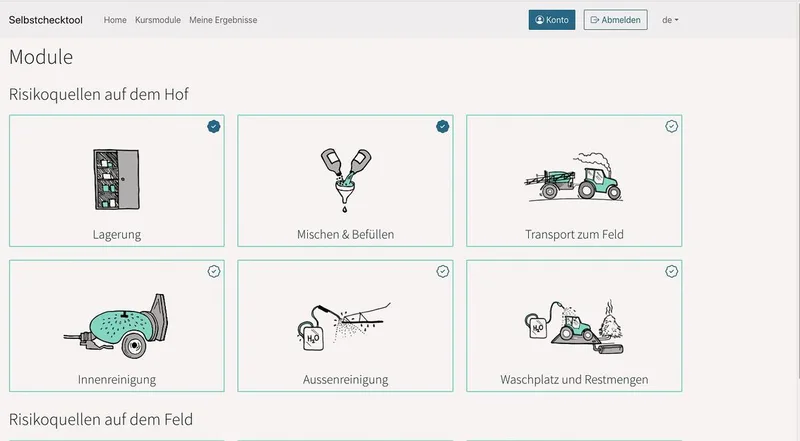
Task: Toggle the outlined checkmark on Transport zum Feld
Action: [671, 126]
